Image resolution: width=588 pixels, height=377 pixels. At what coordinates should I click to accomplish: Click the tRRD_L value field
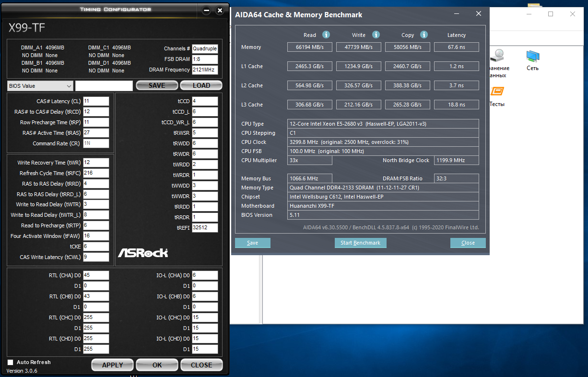[x=96, y=194]
